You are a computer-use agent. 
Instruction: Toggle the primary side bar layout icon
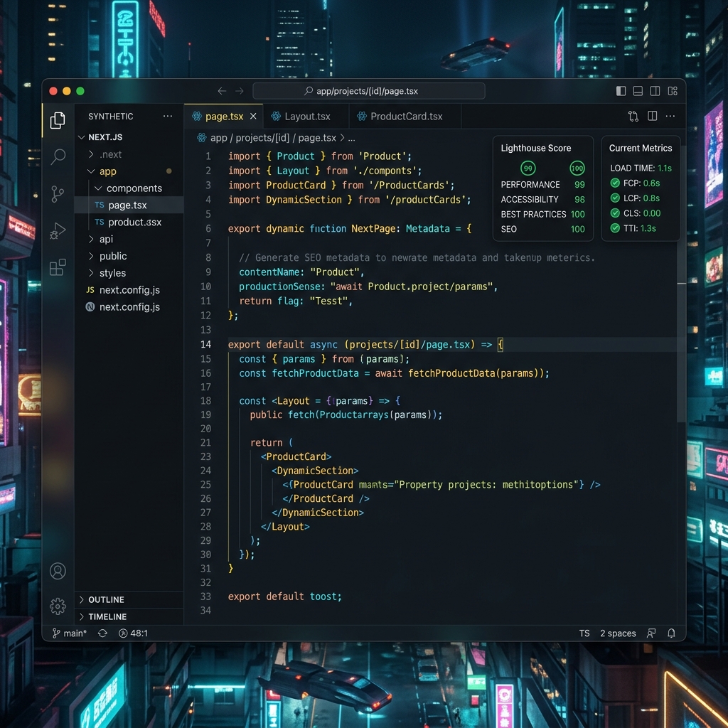pos(621,91)
